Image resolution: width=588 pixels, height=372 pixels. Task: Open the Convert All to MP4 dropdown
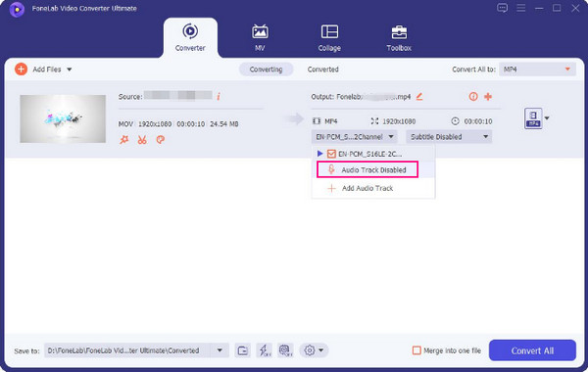point(537,70)
